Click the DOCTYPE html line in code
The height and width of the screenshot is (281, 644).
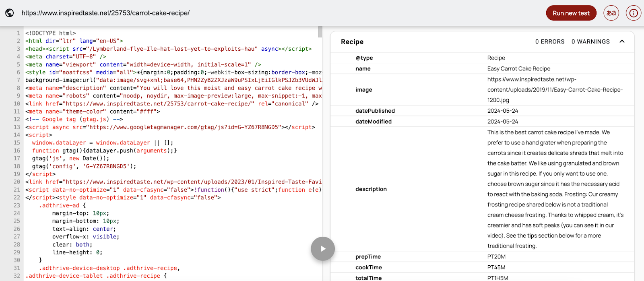tap(51, 33)
